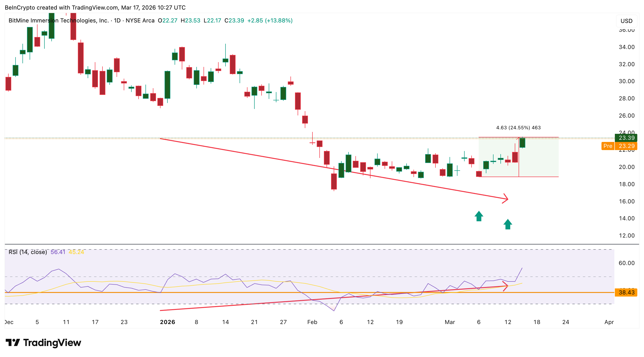Click the BitMine Immersion Technologies symbol title
The height and width of the screenshot is (357, 644).
pyautogui.click(x=59, y=21)
